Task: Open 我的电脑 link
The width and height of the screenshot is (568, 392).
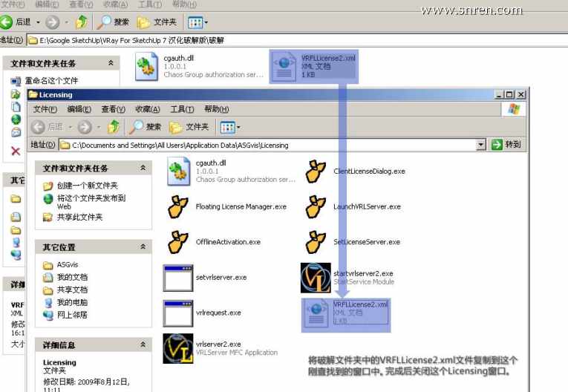Action: (x=65, y=302)
